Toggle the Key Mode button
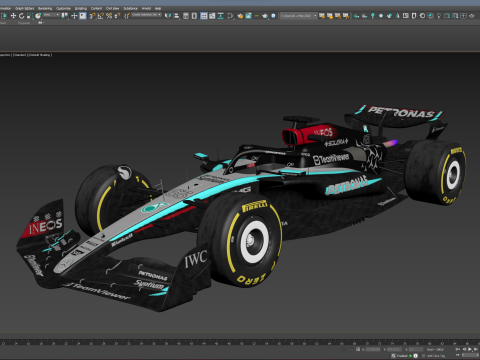This screenshot has width=480, height=360. point(458,355)
